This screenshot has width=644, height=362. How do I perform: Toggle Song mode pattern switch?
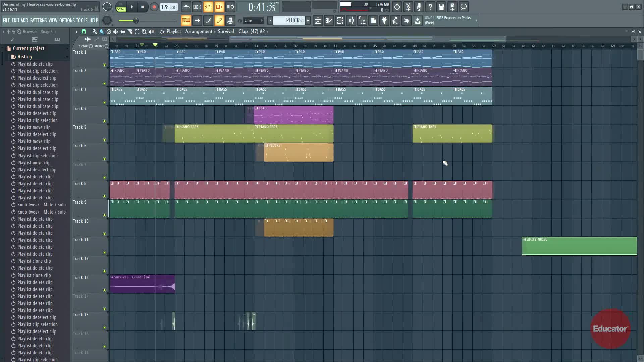[121, 7]
